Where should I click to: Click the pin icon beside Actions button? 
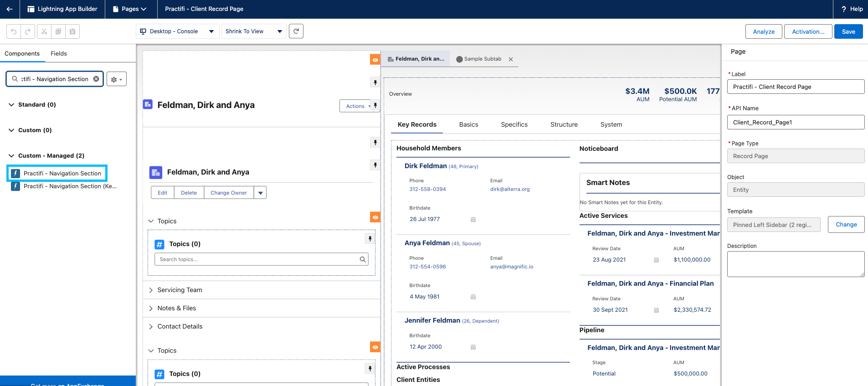coord(375,105)
